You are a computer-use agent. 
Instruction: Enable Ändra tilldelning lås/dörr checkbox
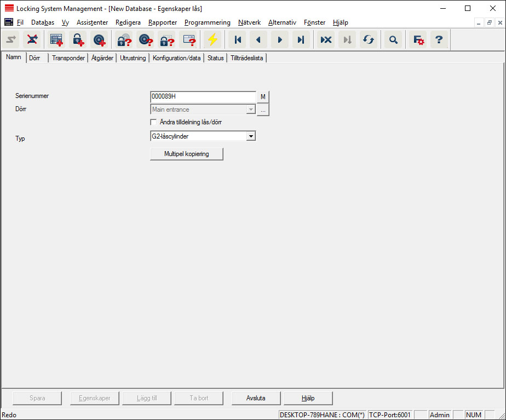pyautogui.click(x=153, y=122)
